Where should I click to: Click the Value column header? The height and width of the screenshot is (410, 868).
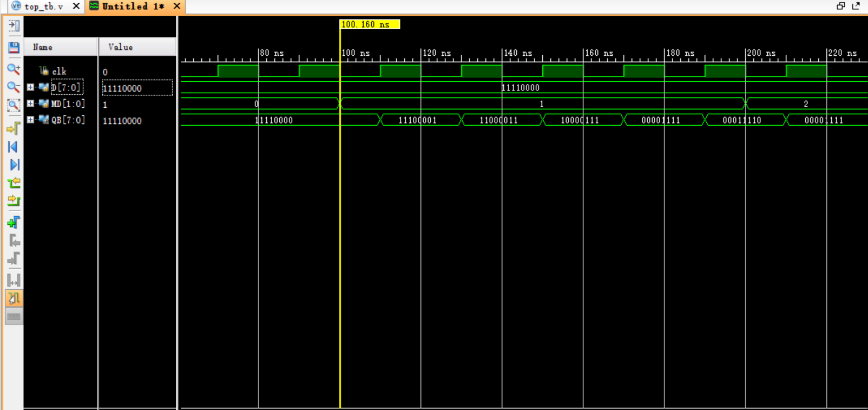point(137,47)
